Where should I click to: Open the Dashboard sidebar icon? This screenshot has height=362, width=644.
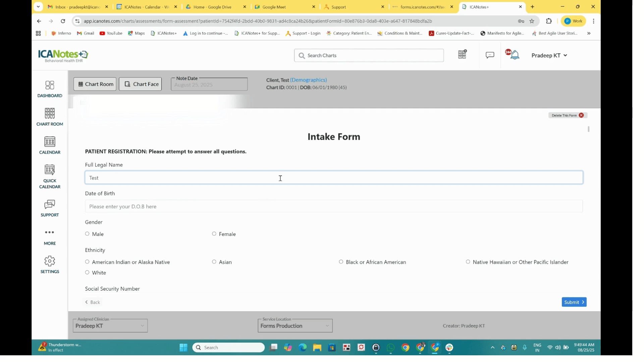[50, 89]
